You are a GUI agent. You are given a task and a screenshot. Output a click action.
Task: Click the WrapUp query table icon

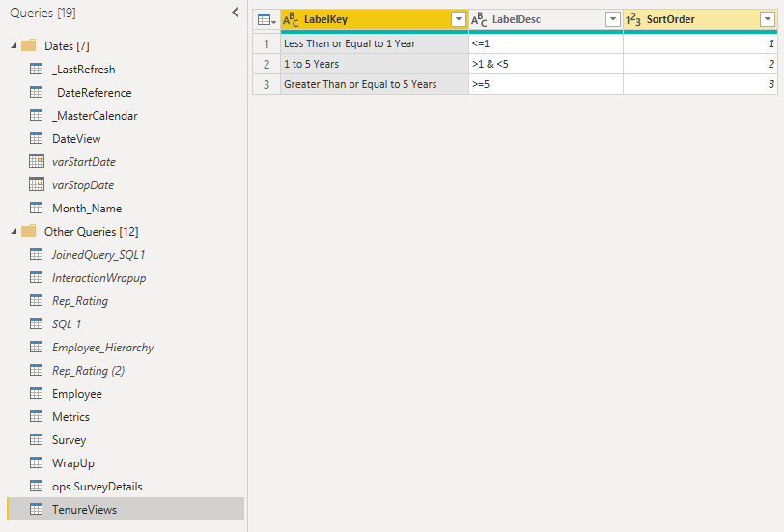(x=37, y=463)
